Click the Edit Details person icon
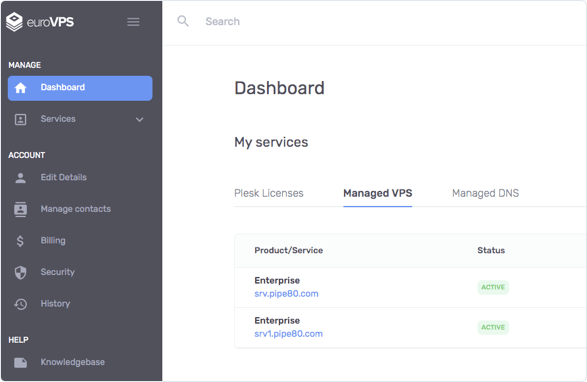The width and height of the screenshot is (587, 382). [20, 178]
